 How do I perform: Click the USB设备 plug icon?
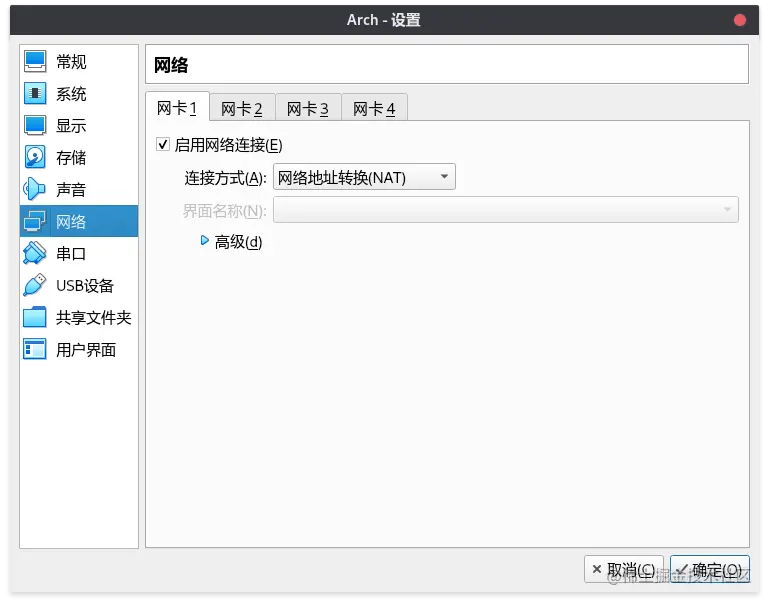(35, 285)
